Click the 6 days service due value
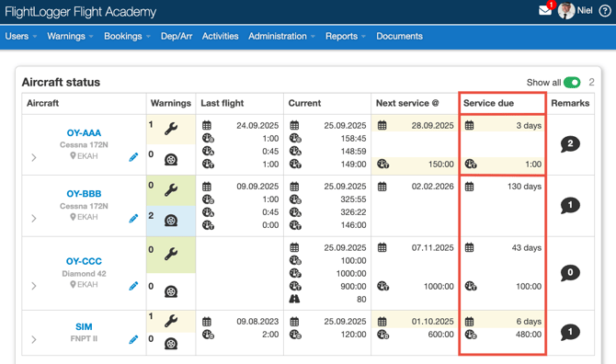Screen dimensions: 616x364 click(529, 321)
